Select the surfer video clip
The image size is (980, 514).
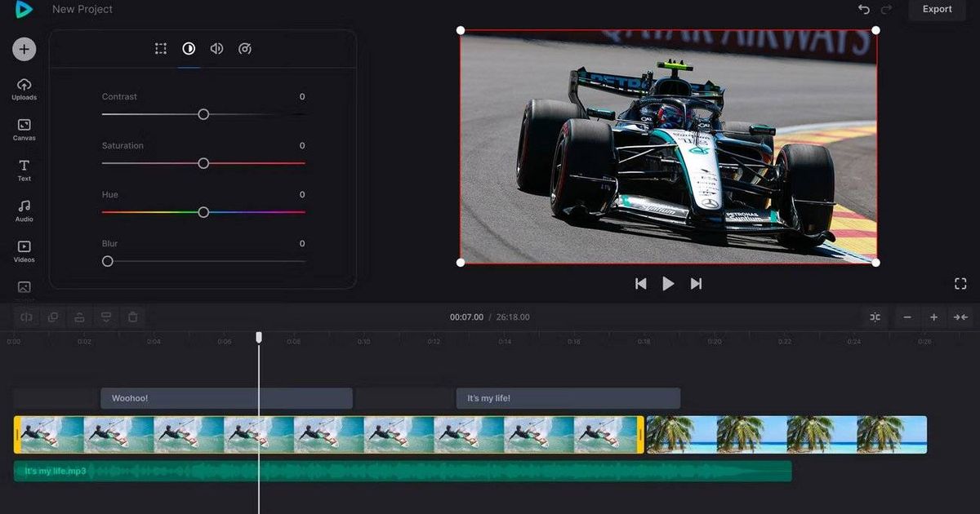pyautogui.click(x=329, y=434)
